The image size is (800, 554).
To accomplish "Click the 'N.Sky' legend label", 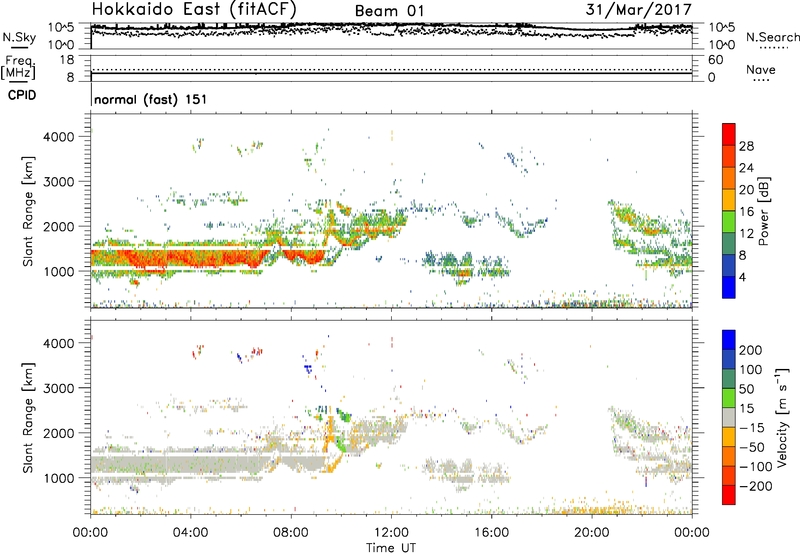I will (x=19, y=37).
